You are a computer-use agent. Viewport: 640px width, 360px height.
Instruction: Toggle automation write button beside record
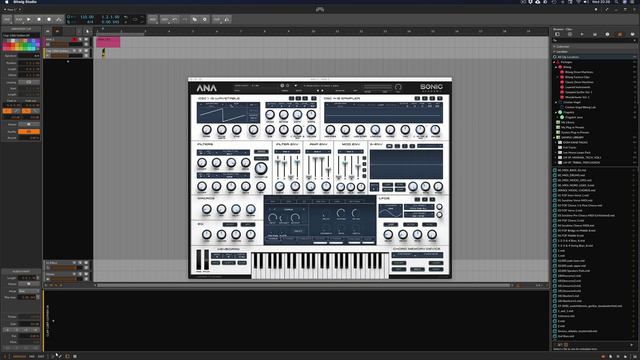(59, 19)
